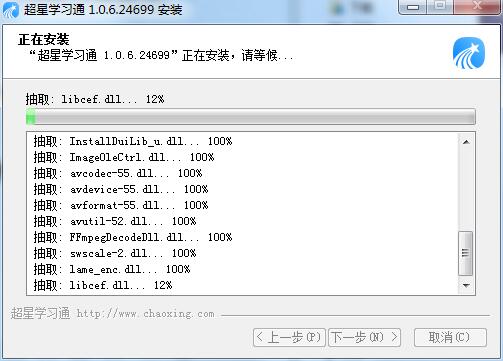Select the FFmpegDecodeDll.dll log entry
The image size is (503, 361).
point(133,237)
